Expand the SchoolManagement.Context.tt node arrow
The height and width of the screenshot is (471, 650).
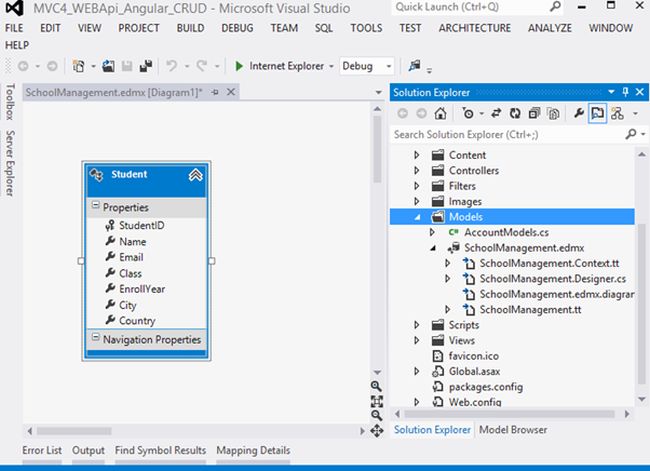point(447,263)
